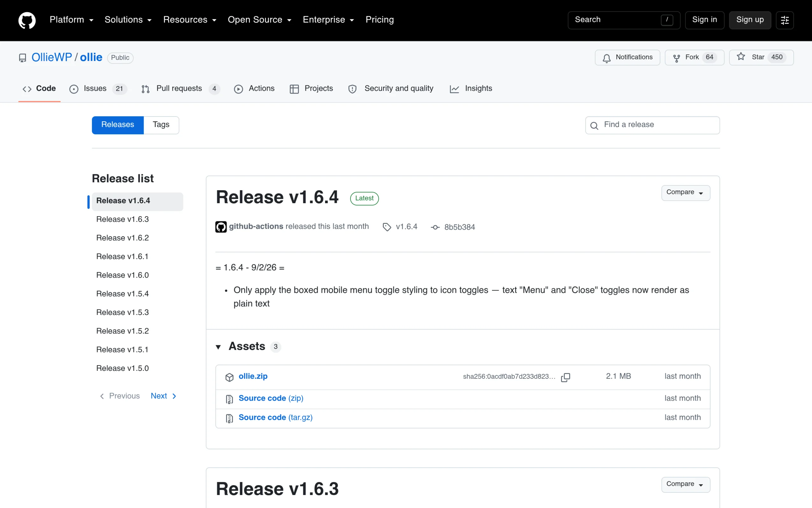
Task: Open the Open Source dropdown menu
Action: (x=259, y=20)
